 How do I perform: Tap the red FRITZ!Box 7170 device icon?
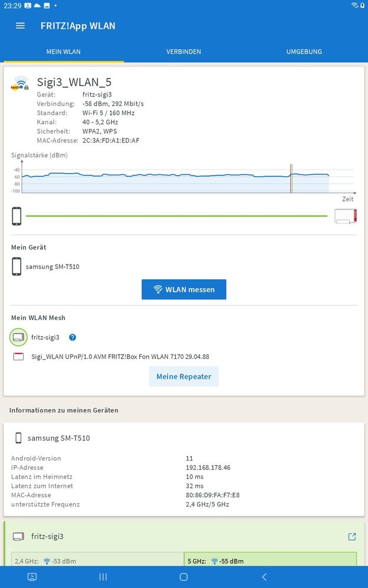(18, 356)
